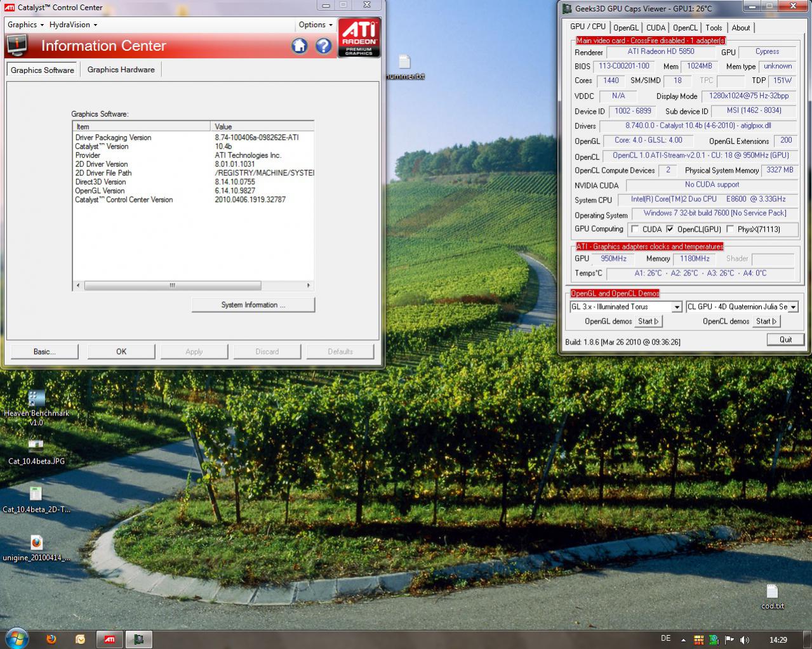Open the volume speaker tray icon

744,639
